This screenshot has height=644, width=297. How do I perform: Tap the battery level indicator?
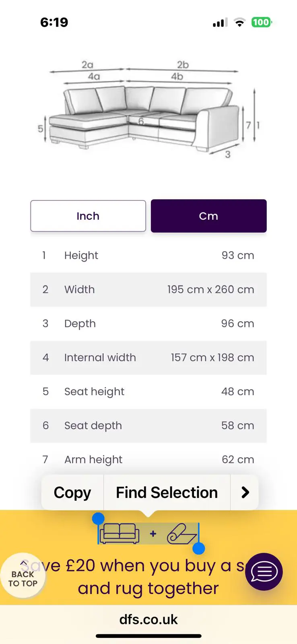(262, 22)
